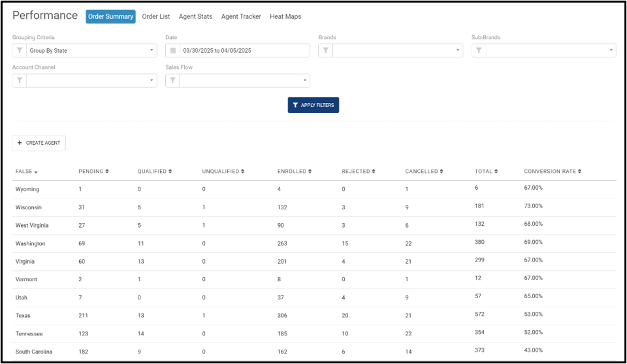Open the Group By State dropdown
This screenshot has width=627, height=364.
91,51
